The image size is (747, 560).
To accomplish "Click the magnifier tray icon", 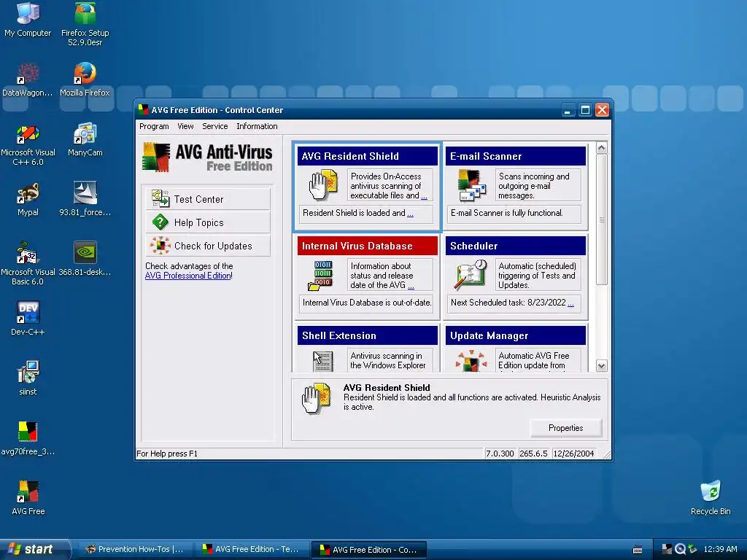I will click(x=680, y=549).
